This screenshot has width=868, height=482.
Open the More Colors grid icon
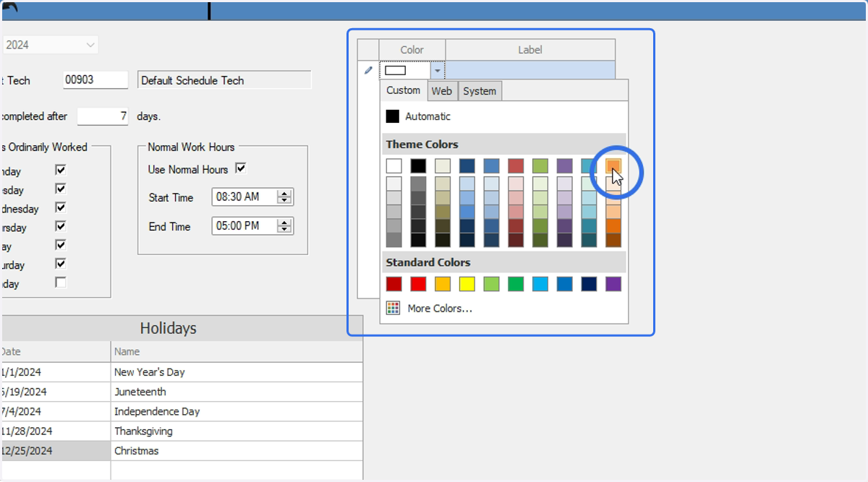(393, 309)
